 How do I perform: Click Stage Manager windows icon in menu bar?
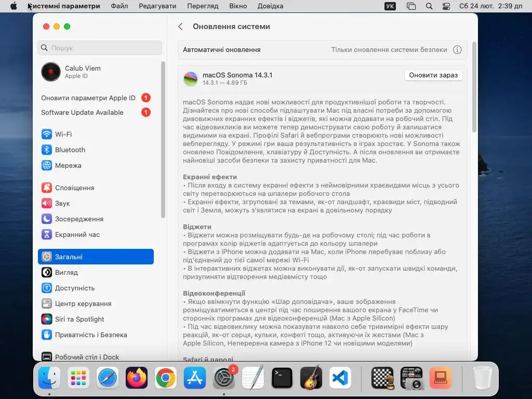(411, 6)
